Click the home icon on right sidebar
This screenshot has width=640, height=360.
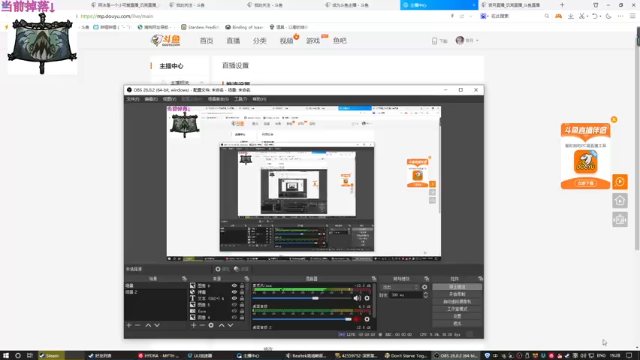[x=620, y=200]
